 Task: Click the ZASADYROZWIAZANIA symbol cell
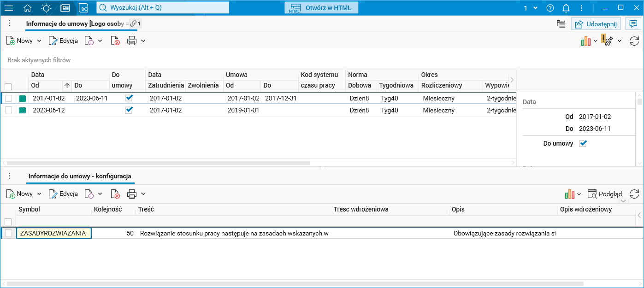(53, 233)
